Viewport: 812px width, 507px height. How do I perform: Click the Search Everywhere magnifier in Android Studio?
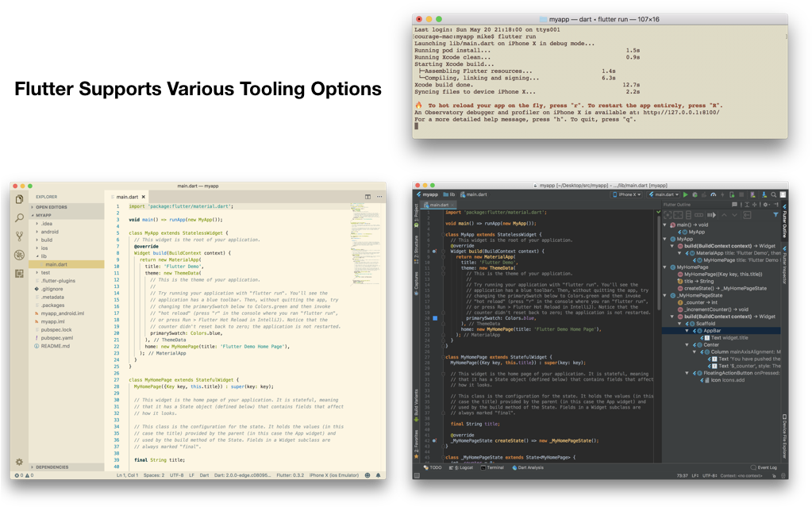774,194
